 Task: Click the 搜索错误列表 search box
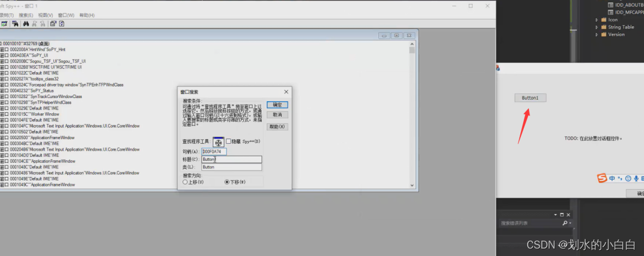(x=530, y=223)
